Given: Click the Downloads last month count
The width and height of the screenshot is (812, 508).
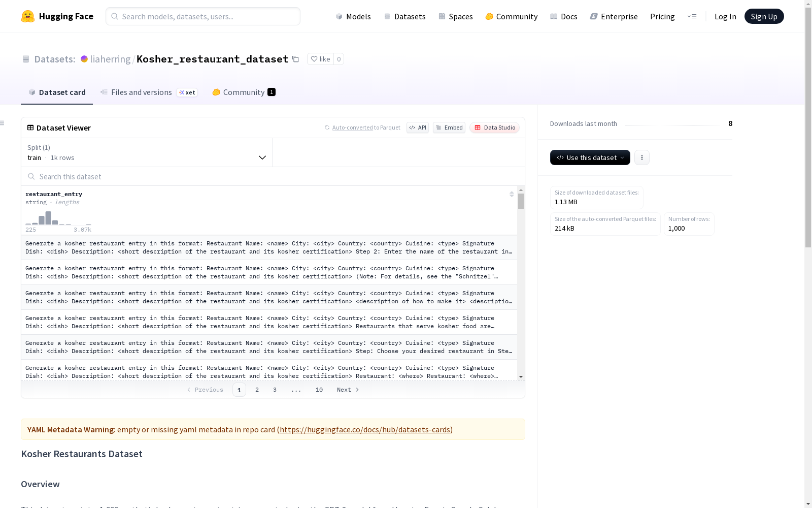Looking at the screenshot, I should (x=730, y=123).
